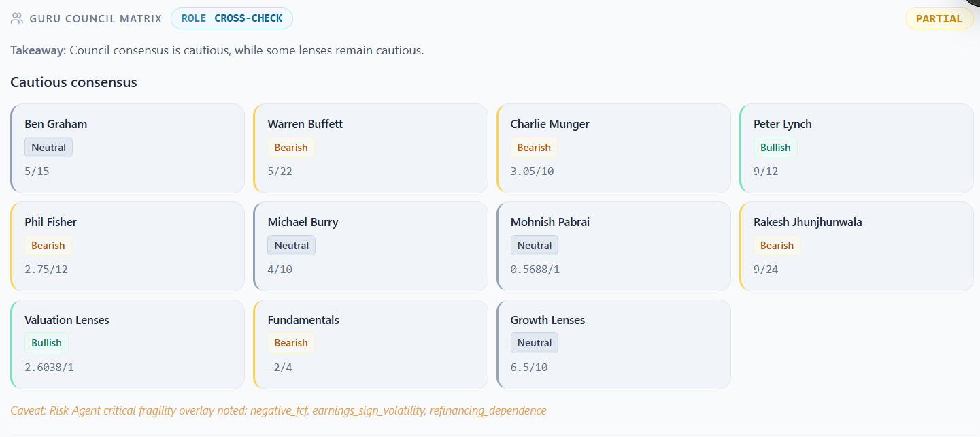
Task: Click Mohnish Pabrai's Neutral tag
Action: coord(535,246)
